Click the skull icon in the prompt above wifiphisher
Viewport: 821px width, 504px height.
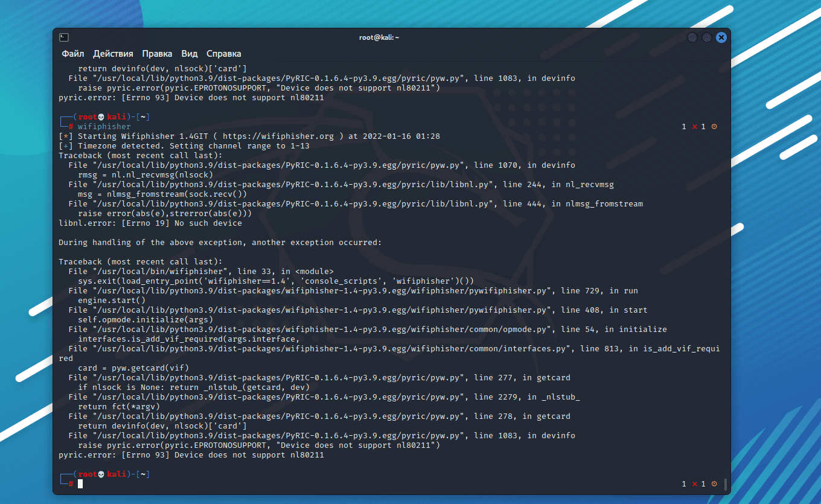(x=101, y=117)
